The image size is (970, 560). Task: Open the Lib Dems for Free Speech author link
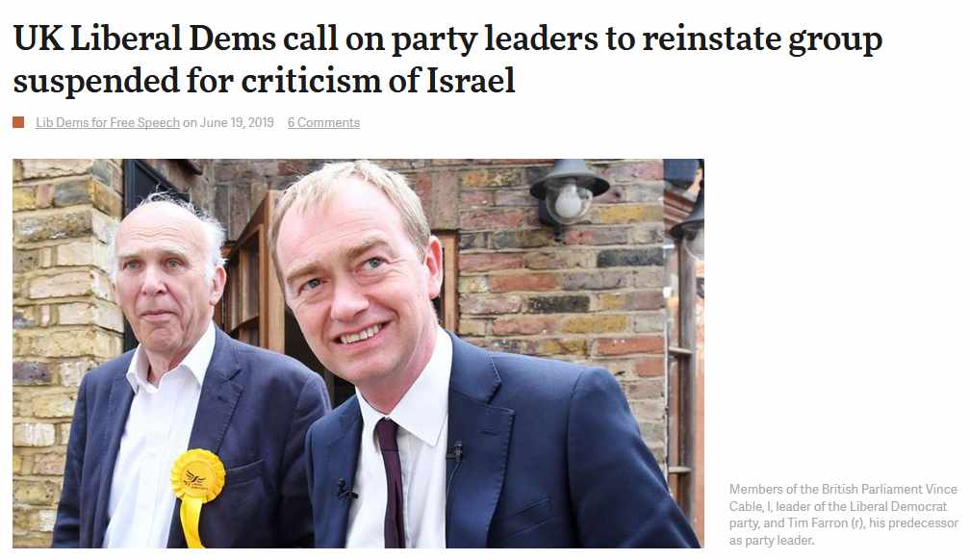(108, 122)
